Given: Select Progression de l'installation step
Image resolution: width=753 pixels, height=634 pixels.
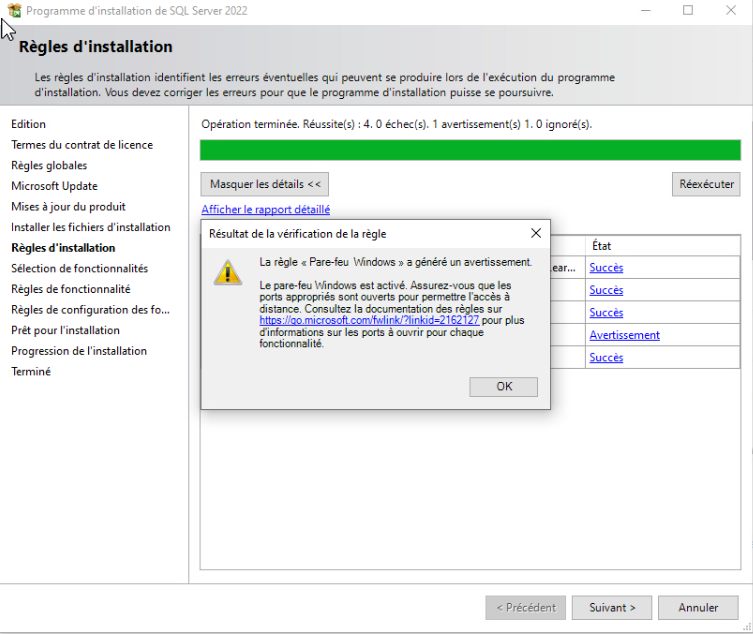Looking at the screenshot, I should click(x=79, y=351).
